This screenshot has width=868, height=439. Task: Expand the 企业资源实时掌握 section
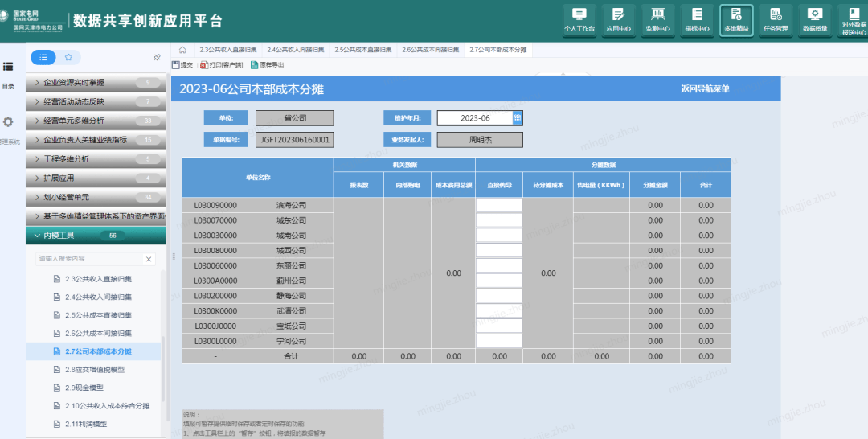[x=95, y=83]
